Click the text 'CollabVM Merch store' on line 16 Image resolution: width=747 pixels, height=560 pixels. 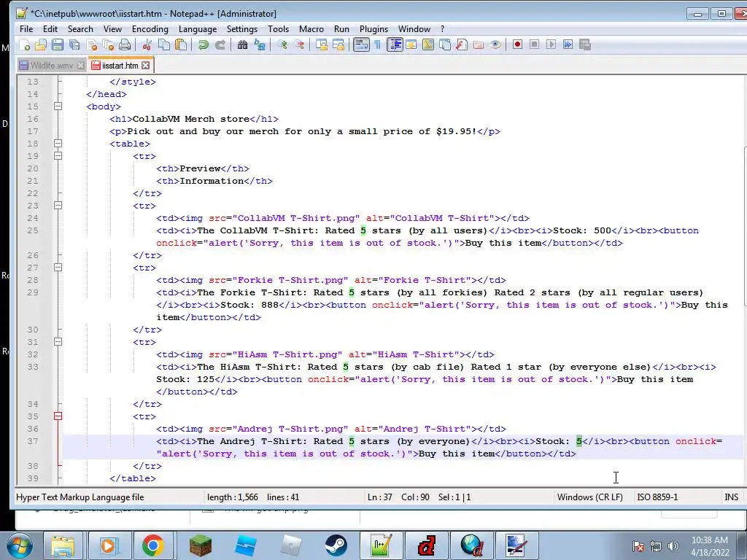point(191,119)
